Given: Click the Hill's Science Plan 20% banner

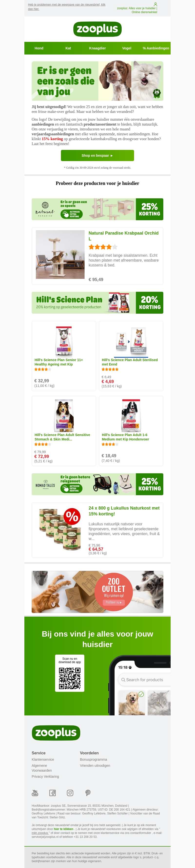Looking at the screenshot, I should click(x=97, y=302).
